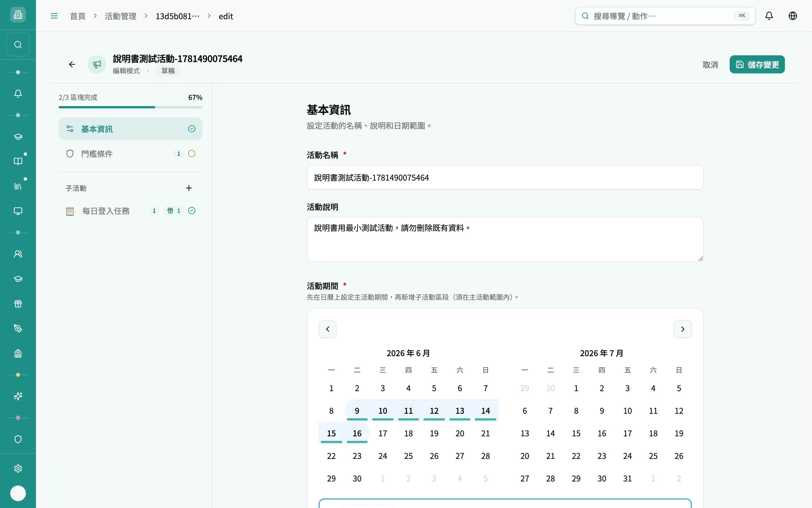This screenshot has height=508, width=812.
Task: Go back with the left arrow icon
Action: tap(72, 64)
